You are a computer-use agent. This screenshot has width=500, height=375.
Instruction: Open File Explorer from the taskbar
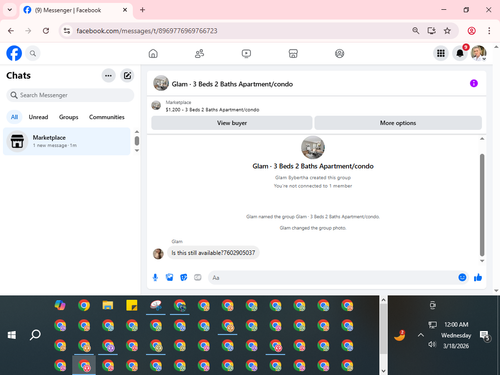click(x=108, y=305)
